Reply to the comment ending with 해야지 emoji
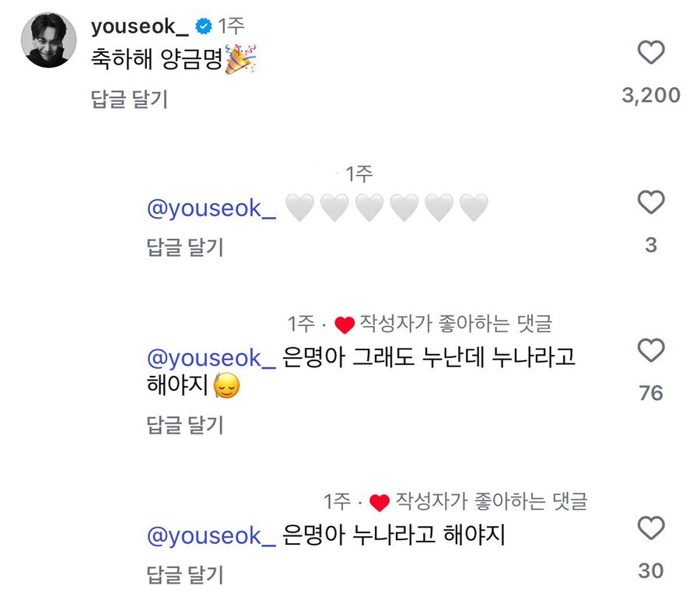This screenshot has height=607, width=700. pyautogui.click(x=185, y=424)
